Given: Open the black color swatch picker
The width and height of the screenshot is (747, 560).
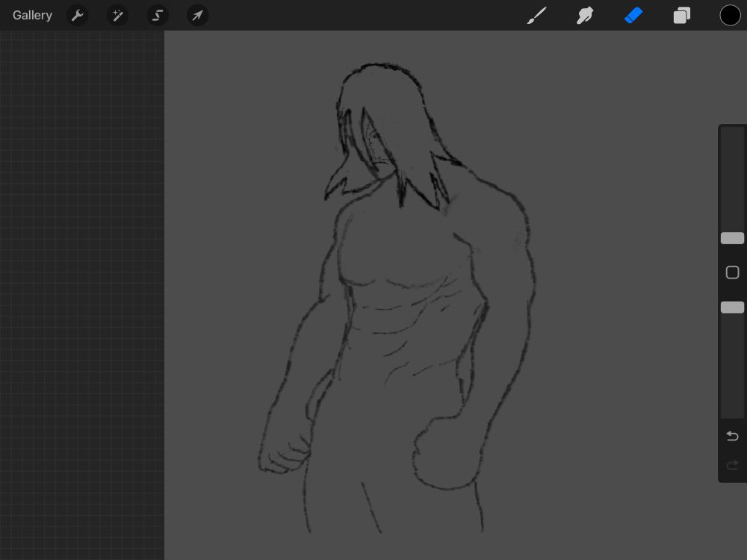Looking at the screenshot, I should click(730, 15).
